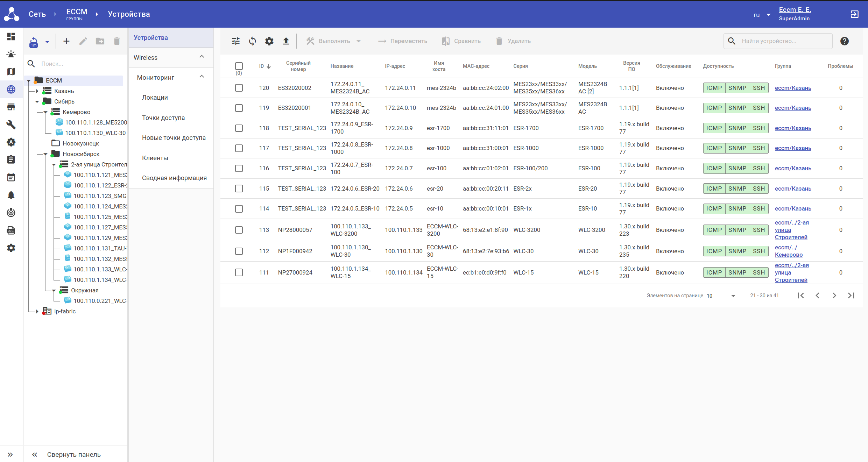Click the logout icon in header
This screenshot has height=462, width=868.
(854, 14)
